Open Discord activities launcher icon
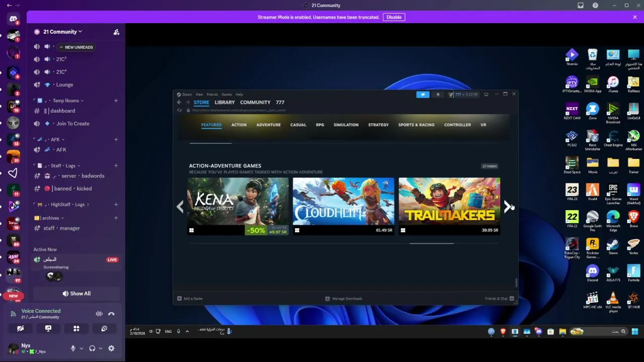 [x=76, y=328]
